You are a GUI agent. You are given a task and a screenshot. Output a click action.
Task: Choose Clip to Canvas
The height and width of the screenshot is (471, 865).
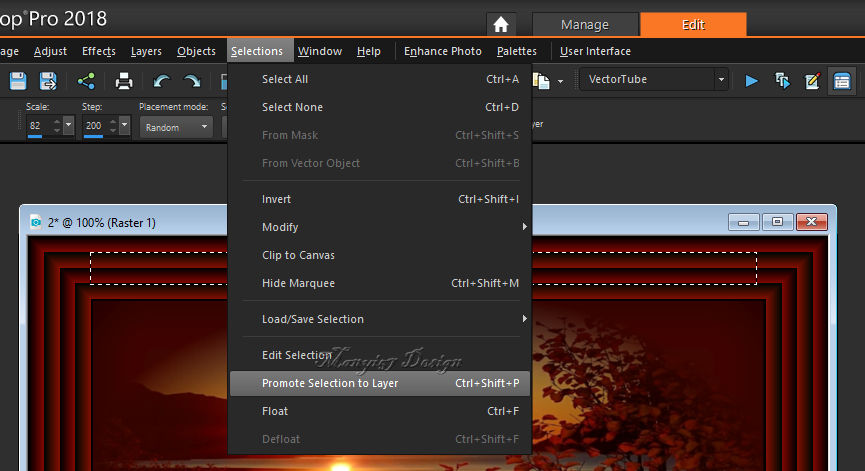click(x=380, y=255)
